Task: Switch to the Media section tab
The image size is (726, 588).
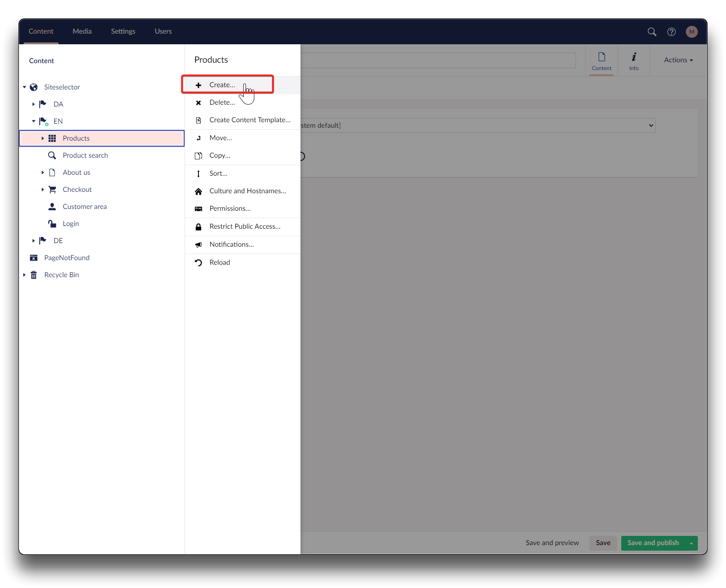Action: [82, 31]
